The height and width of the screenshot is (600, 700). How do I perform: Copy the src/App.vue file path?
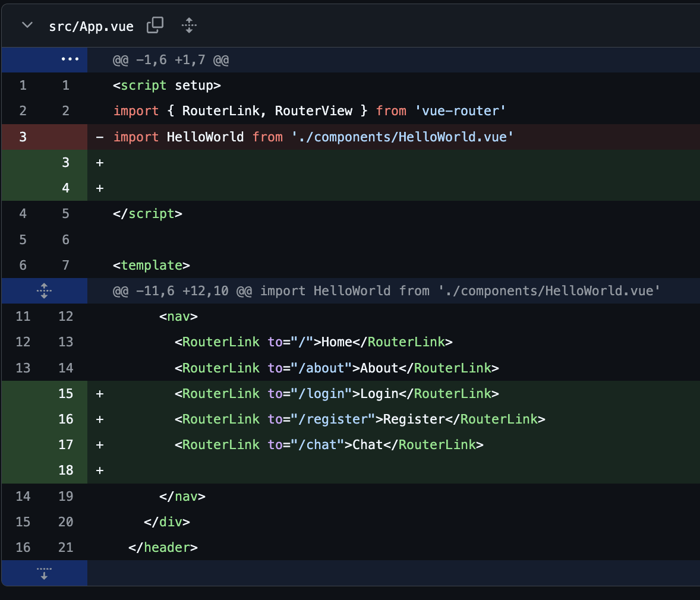pyautogui.click(x=155, y=26)
